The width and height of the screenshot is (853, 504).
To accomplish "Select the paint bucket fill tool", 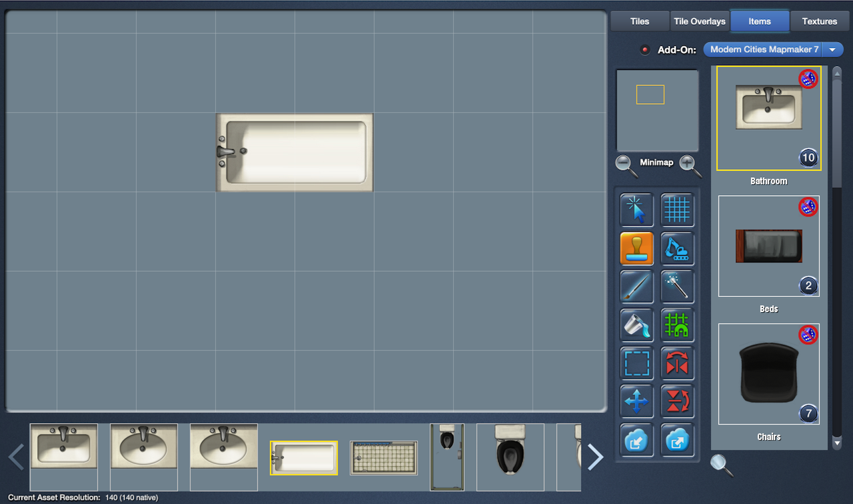I will [x=636, y=325].
